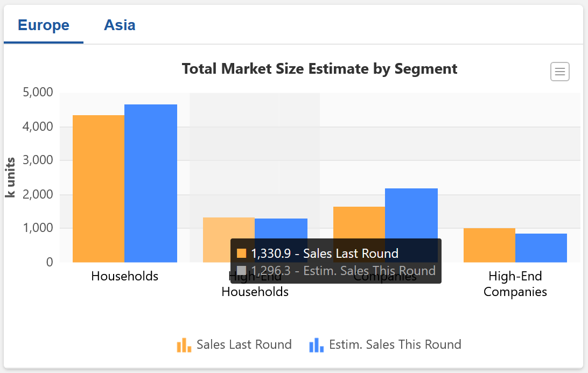The image size is (588, 373).
Task: Select the Europe tab
Action: click(x=44, y=25)
